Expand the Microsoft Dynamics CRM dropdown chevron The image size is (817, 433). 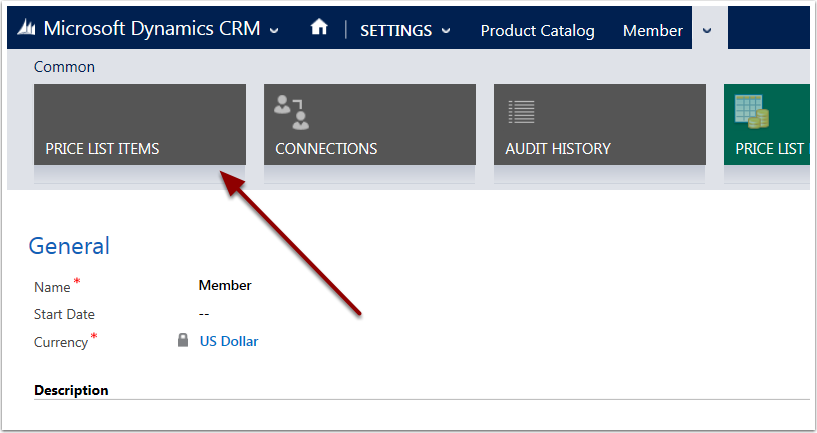(x=274, y=31)
